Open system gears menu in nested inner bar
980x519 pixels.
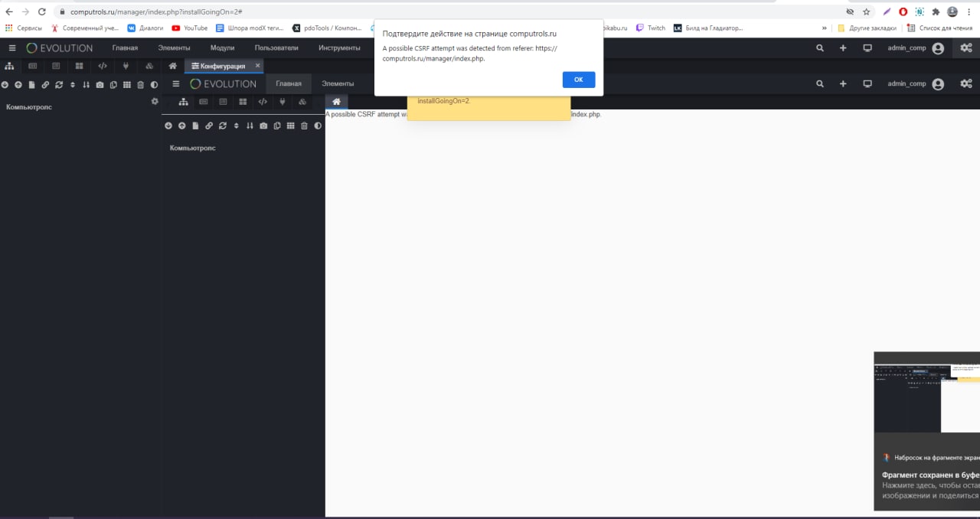[966, 83]
